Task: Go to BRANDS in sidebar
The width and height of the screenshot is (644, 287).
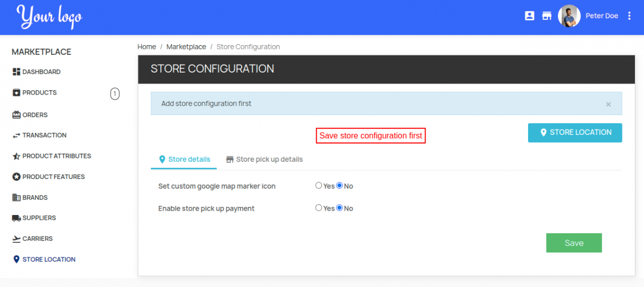Action: click(x=35, y=197)
